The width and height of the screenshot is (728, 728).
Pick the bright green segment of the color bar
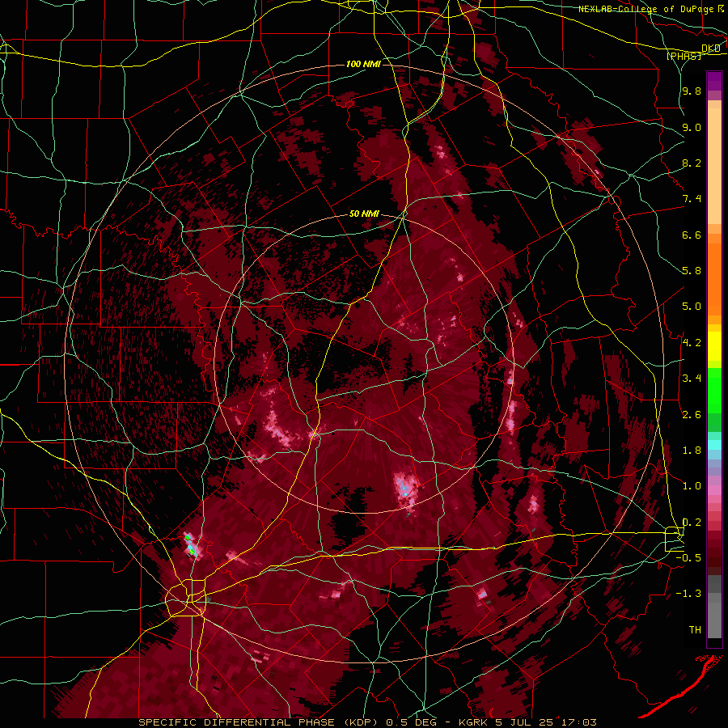pyautogui.click(x=714, y=392)
